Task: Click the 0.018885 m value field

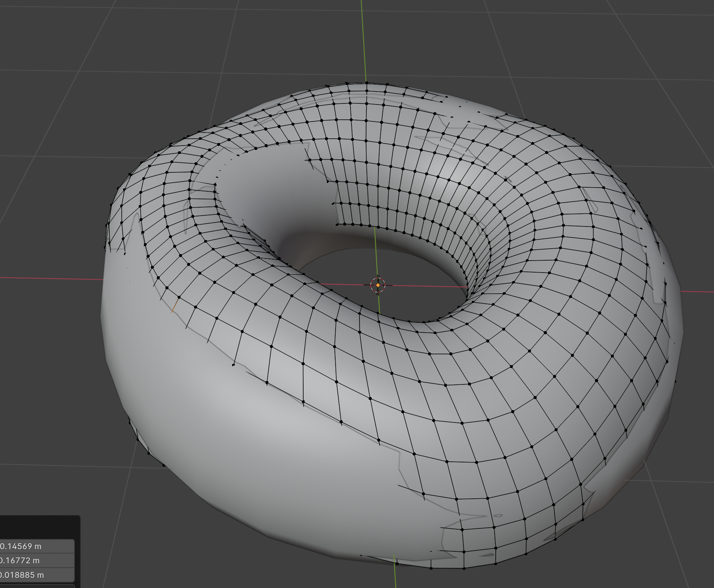Action: pyautogui.click(x=37, y=575)
